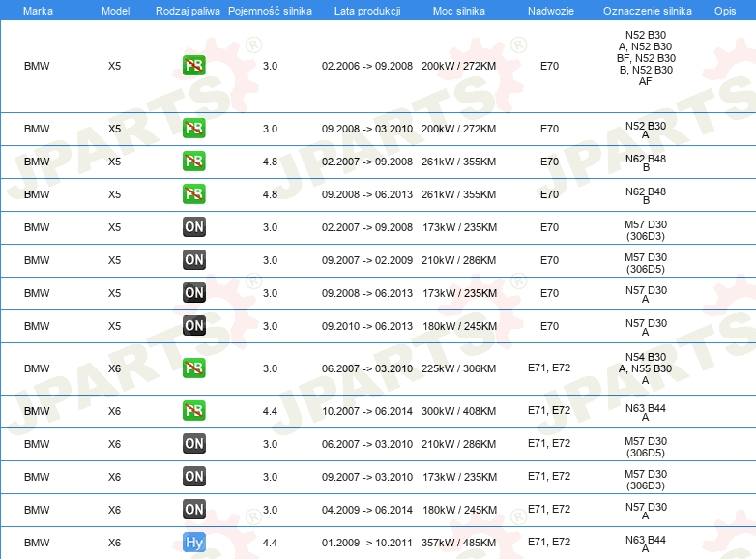Click the Opis column header
This screenshot has height=559, width=756.
point(725,11)
